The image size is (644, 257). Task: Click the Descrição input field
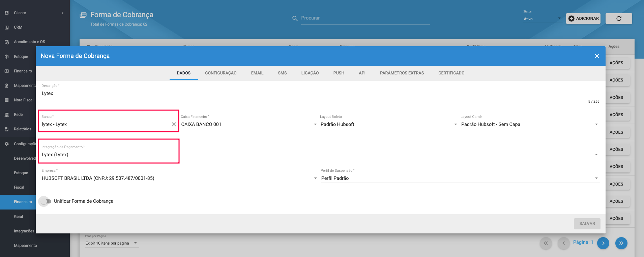coord(320,93)
